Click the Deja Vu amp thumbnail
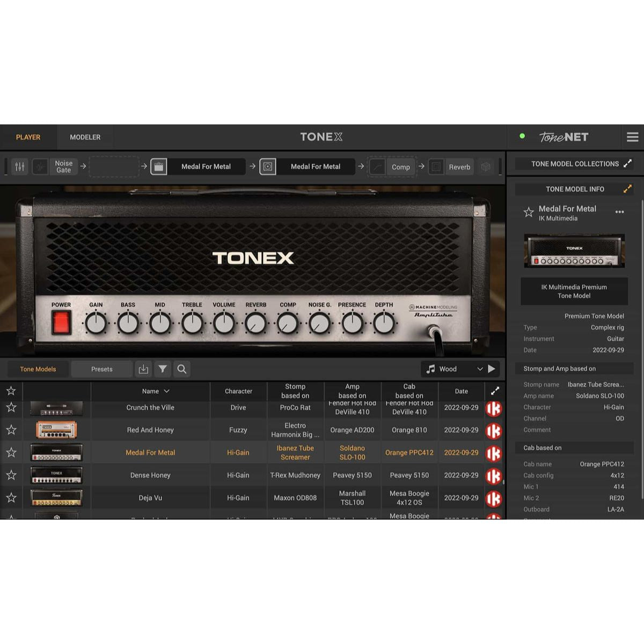 point(56,497)
